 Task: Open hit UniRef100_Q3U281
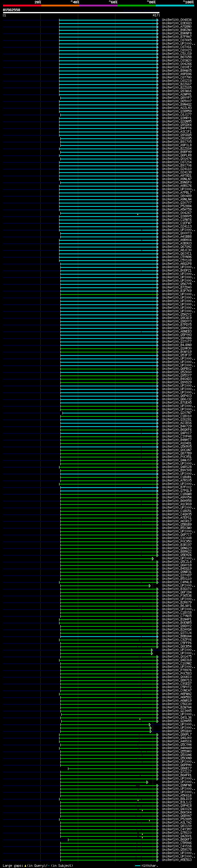[177, 419]
